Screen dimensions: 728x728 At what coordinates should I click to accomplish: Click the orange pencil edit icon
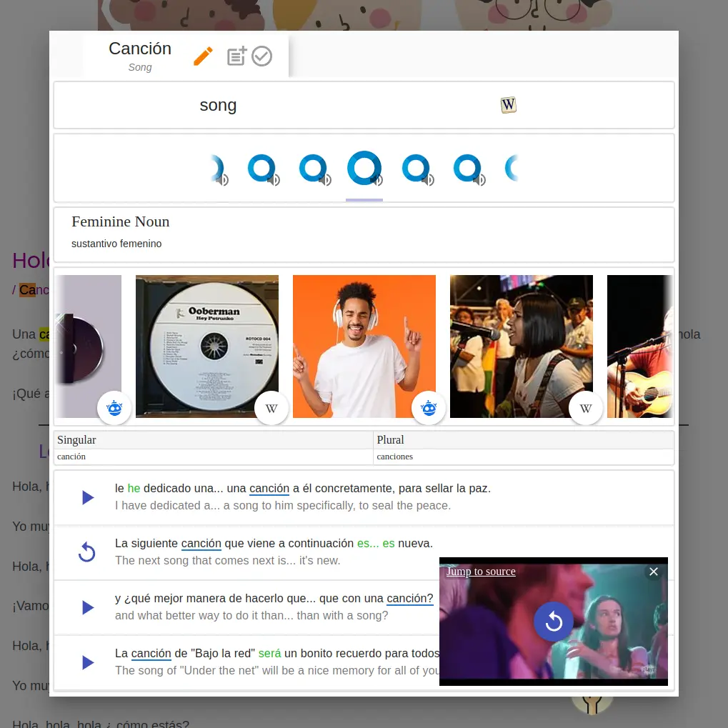click(203, 56)
